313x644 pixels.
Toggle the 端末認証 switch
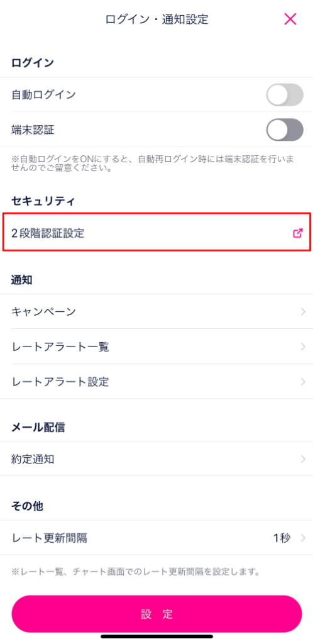[x=285, y=130]
